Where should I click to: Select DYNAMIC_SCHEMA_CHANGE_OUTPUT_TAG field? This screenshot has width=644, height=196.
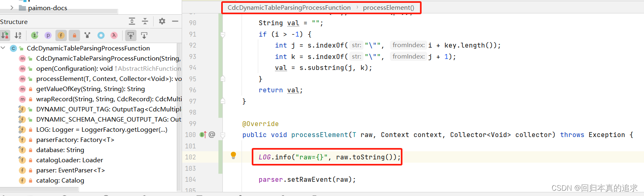109,119
